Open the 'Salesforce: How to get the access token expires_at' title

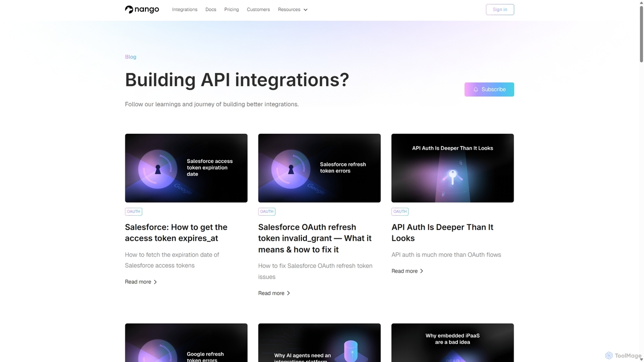[176, 233]
